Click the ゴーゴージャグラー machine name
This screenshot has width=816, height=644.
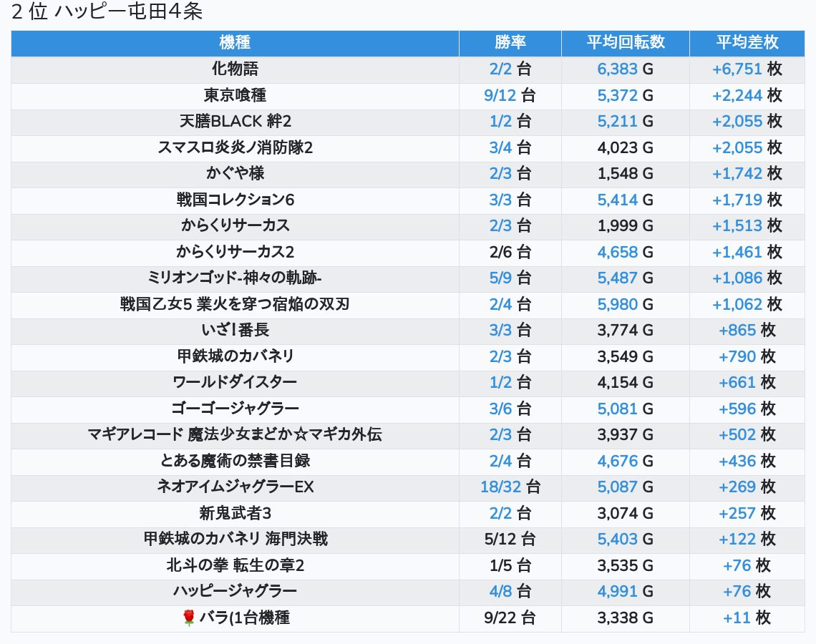tap(235, 409)
